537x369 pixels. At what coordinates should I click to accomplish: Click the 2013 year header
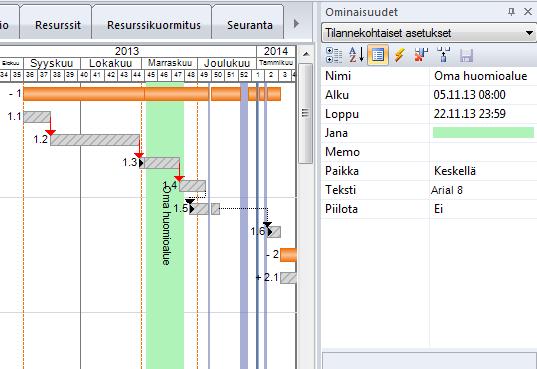click(x=127, y=51)
